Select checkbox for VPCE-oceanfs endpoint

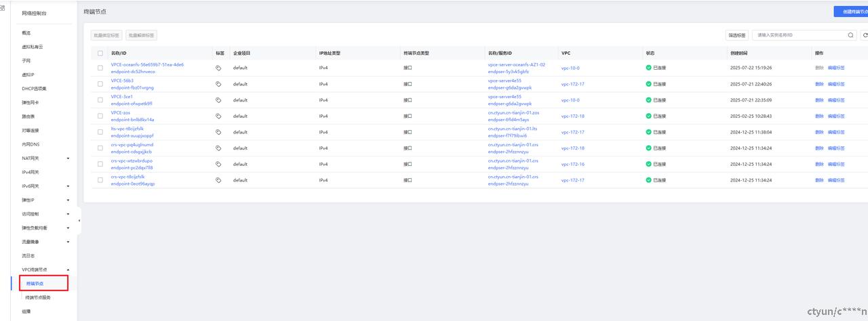pyautogui.click(x=100, y=68)
